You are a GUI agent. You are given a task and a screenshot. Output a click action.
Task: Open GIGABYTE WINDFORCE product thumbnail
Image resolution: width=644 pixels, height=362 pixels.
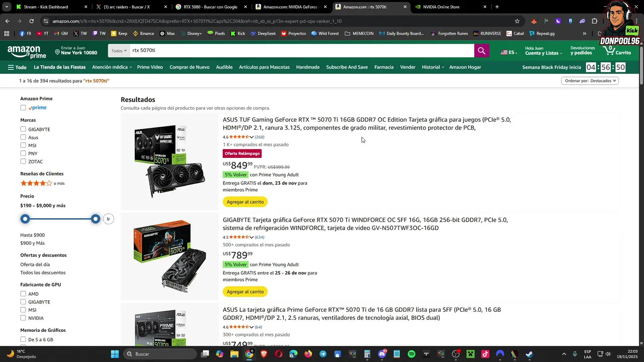170,256
